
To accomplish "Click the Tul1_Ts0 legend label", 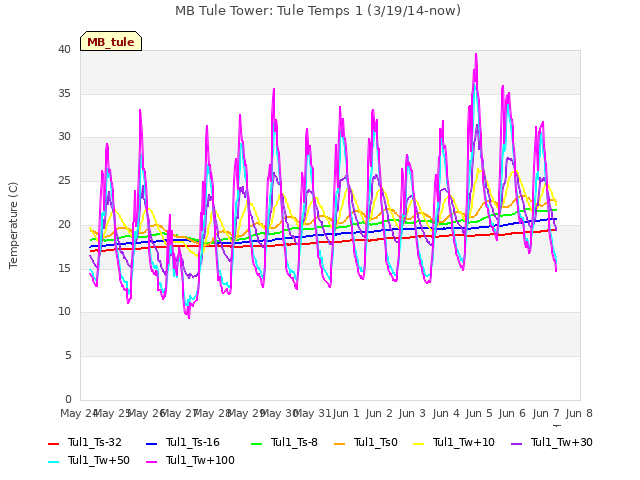I will [x=376, y=442].
